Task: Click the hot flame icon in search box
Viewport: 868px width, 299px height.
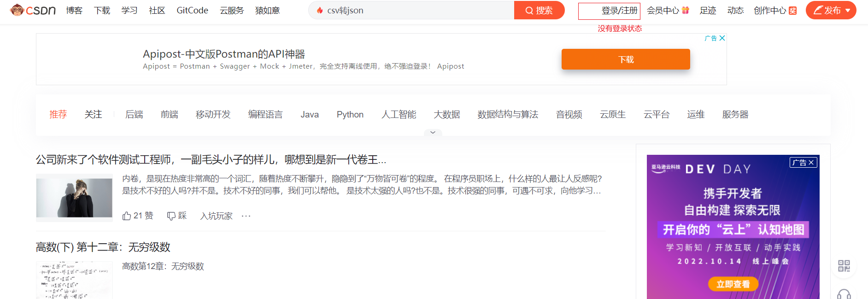Action: (320, 10)
